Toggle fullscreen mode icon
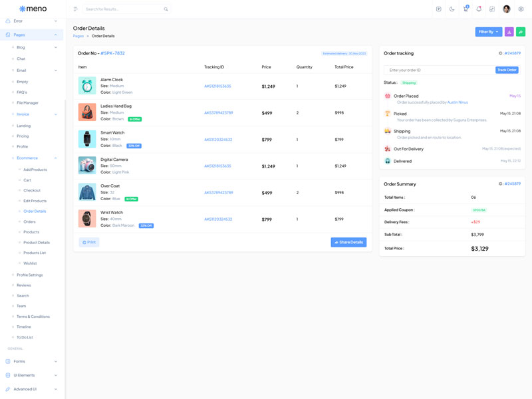 click(492, 9)
